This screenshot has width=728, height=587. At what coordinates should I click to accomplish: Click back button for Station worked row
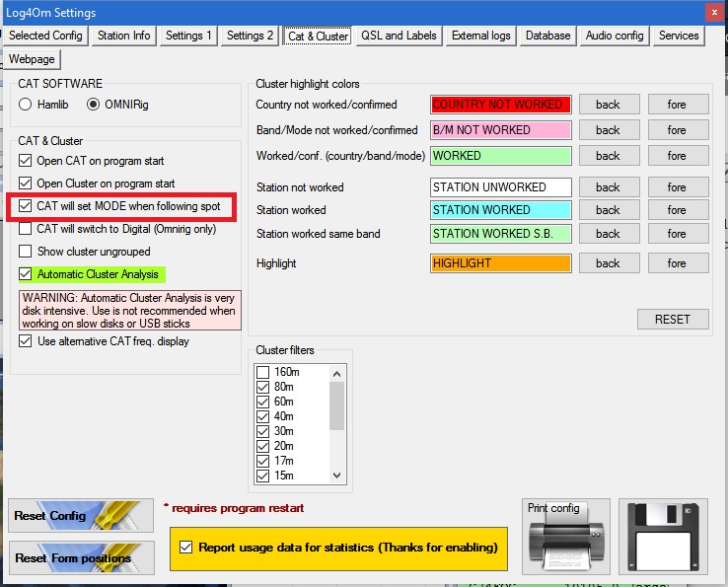click(610, 210)
